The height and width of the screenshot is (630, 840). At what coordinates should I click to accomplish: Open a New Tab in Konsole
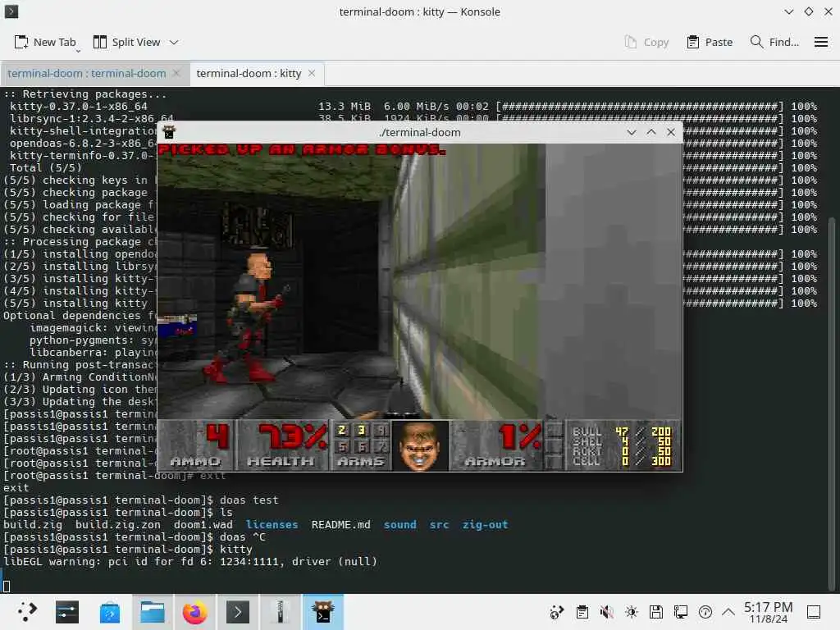tap(45, 43)
